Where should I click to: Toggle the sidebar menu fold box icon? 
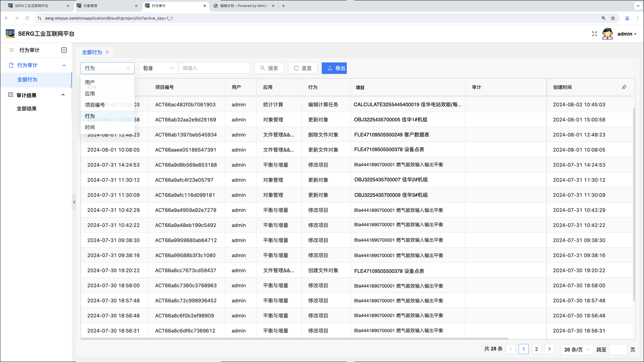point(64,50)
